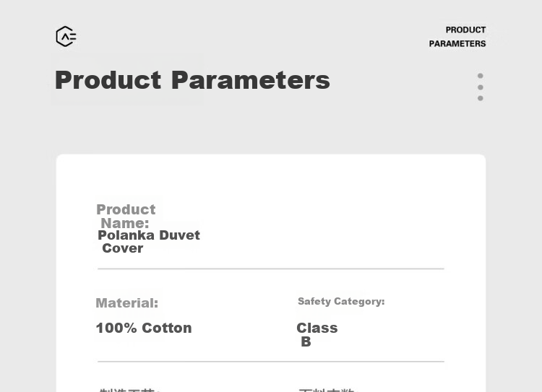
Task: Click the bottom dot of the ellipsis
Action: click(x=480, y=98)
